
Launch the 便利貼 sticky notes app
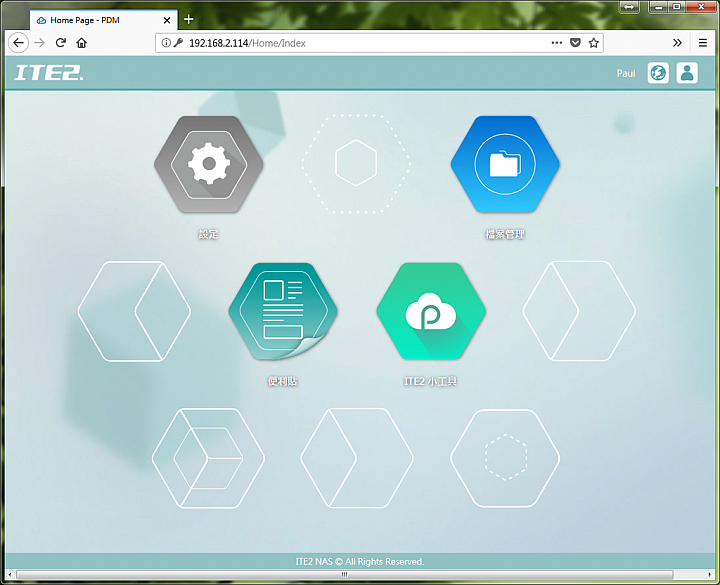coord(283,311)
